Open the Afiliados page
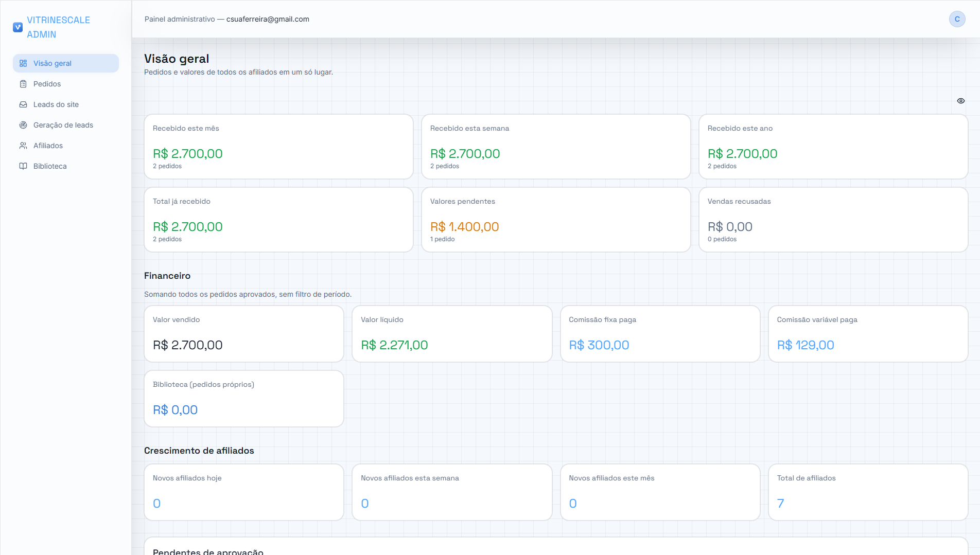Image resolution: width=980 pixels, height=555 pixels. (x=66, y=146)
